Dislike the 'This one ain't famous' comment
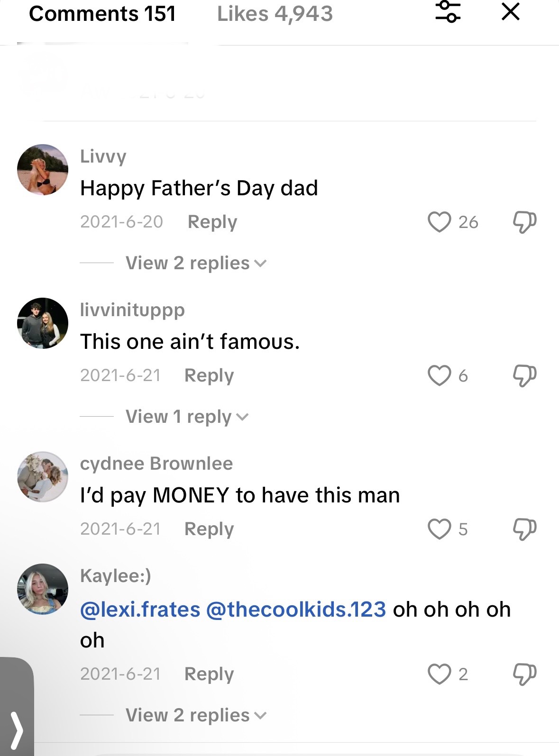 click(524, 375)
